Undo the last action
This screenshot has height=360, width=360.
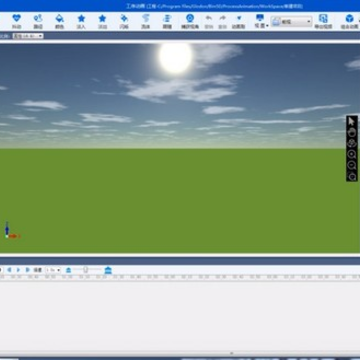(x=209, y=21)
